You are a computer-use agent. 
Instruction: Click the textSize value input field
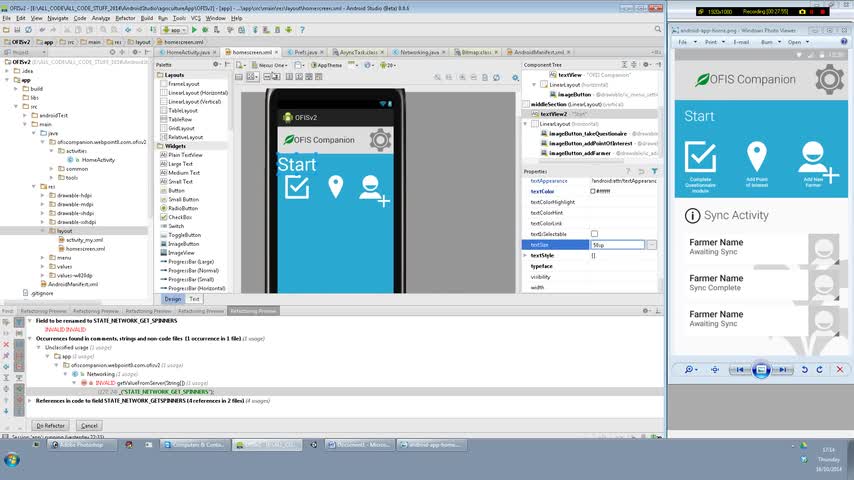point(617,244)
